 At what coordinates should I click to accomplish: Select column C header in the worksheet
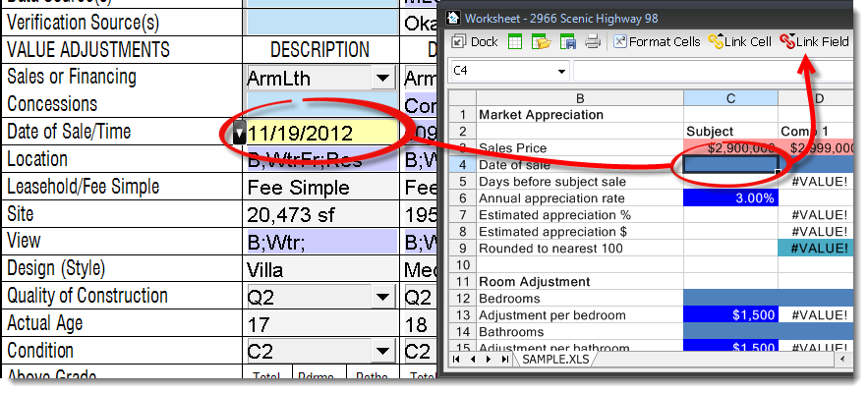(730, 98)
